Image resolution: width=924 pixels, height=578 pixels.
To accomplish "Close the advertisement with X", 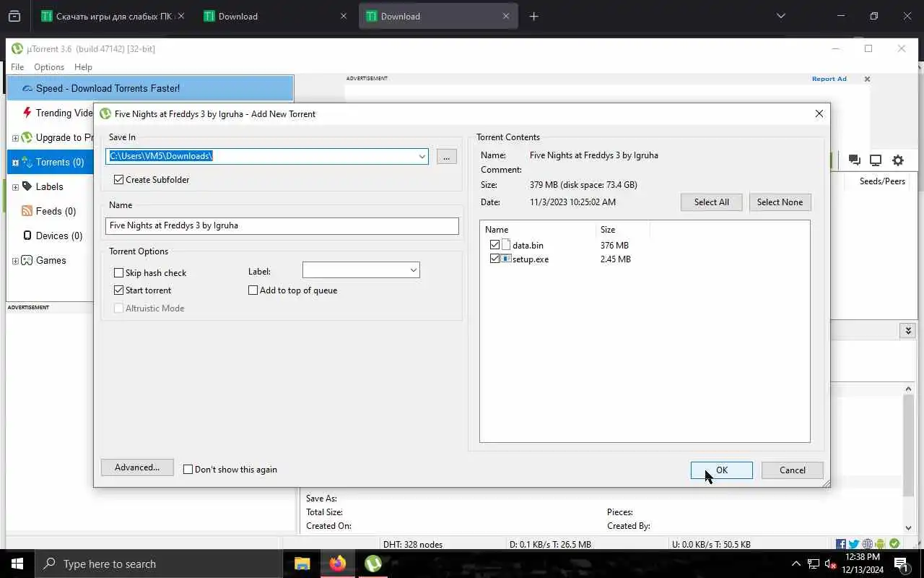I will pyautogui.click(x=867, y=79).
